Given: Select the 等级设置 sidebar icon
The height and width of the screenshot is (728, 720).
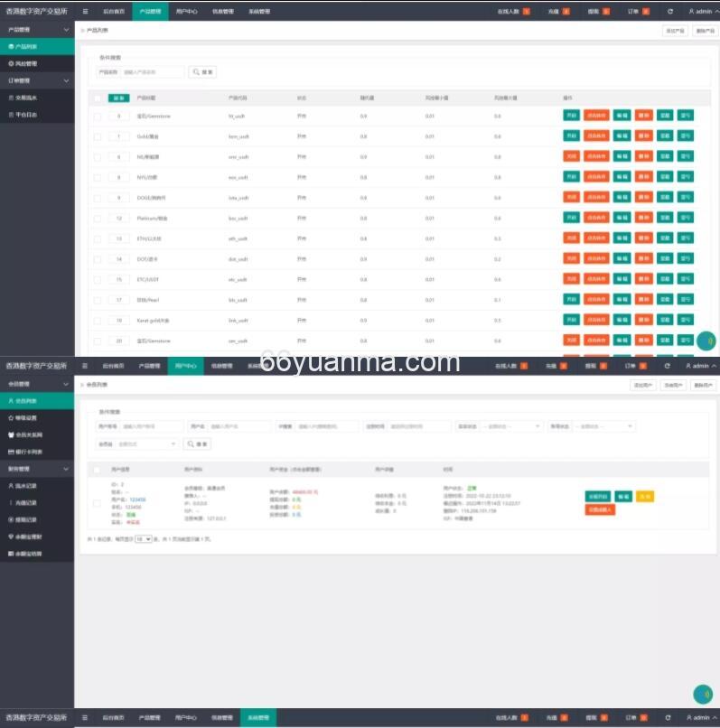Looking at the screenshot, I should (10, 418).
